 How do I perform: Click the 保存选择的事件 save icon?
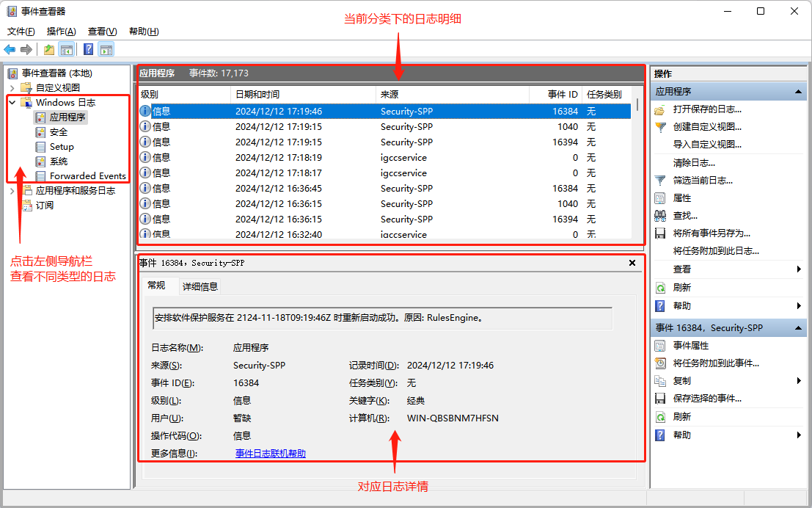pyautogui.click(x=659, y=399)
